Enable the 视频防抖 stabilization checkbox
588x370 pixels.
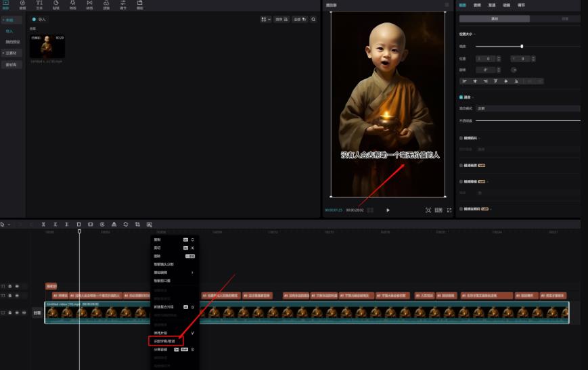[461, 138]
